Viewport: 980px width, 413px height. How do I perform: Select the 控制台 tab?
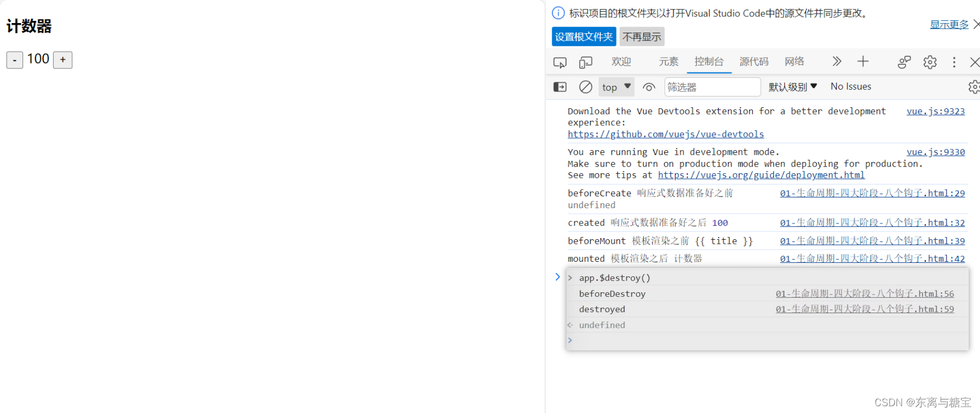[x=709, y=61]
